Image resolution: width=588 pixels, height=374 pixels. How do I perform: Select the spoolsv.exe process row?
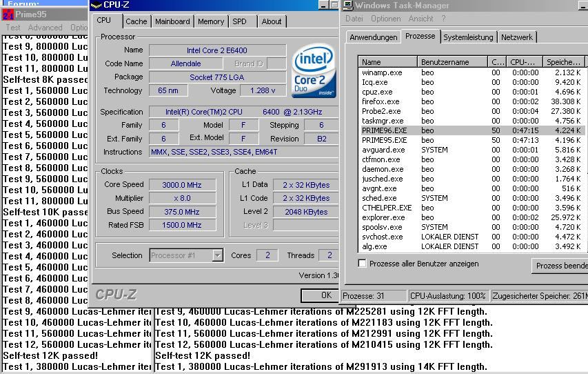click(x=472, y=227)
